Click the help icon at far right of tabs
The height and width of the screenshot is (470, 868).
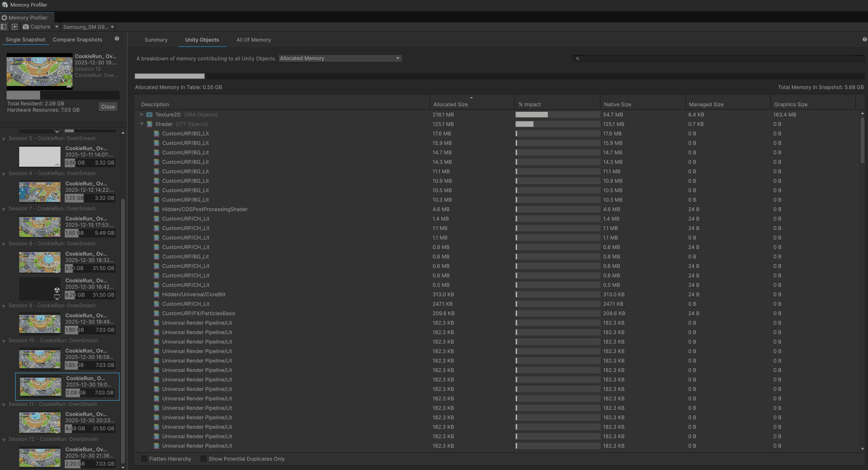(864, 40)
